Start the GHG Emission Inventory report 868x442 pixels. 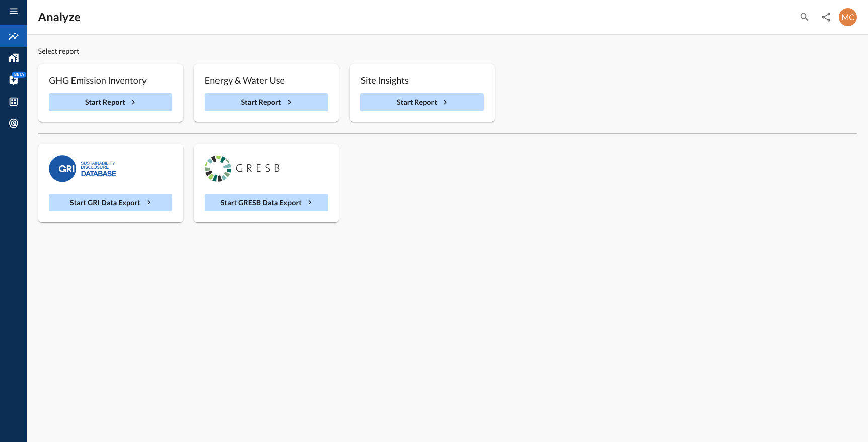[110, 102]
